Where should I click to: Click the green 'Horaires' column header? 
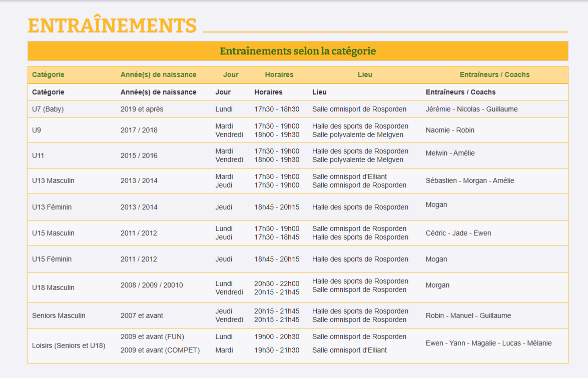tap(279, 74)
